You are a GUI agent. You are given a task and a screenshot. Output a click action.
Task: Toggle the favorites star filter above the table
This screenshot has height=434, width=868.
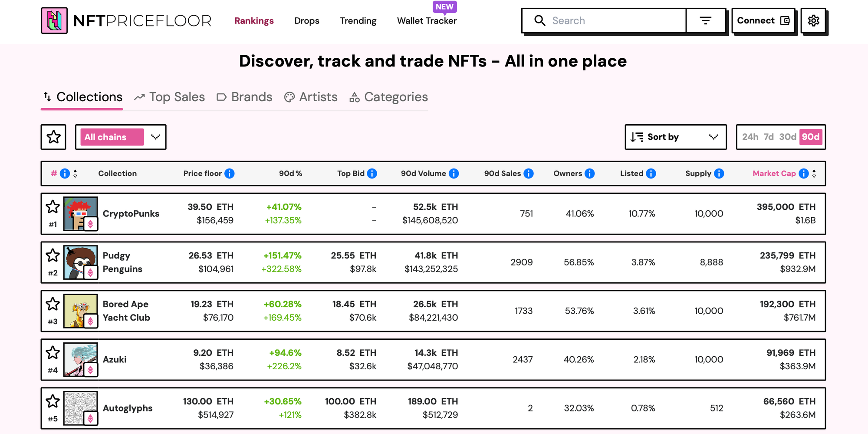click(x=53, y=137)
